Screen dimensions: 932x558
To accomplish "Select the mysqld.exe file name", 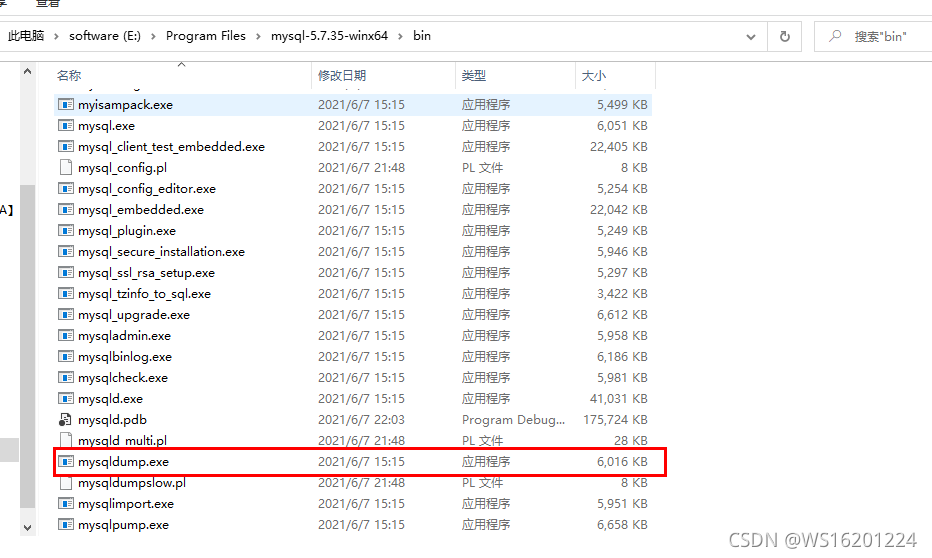I will tap(110, 399).
